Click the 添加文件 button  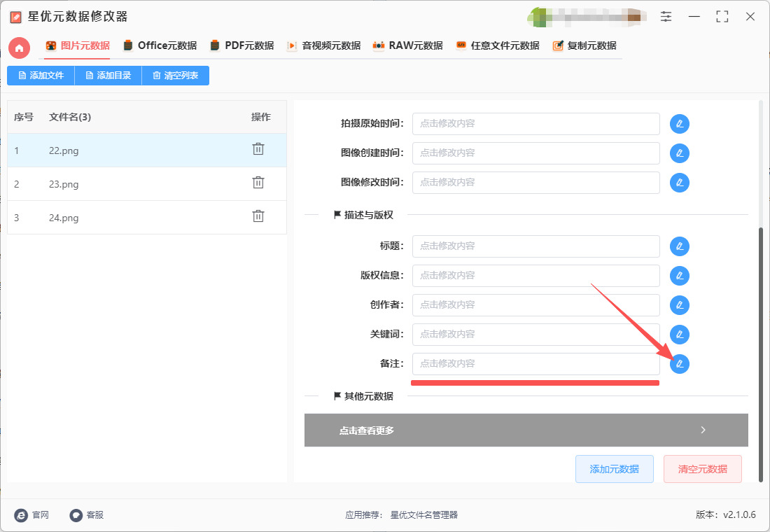tap(41, 76)
